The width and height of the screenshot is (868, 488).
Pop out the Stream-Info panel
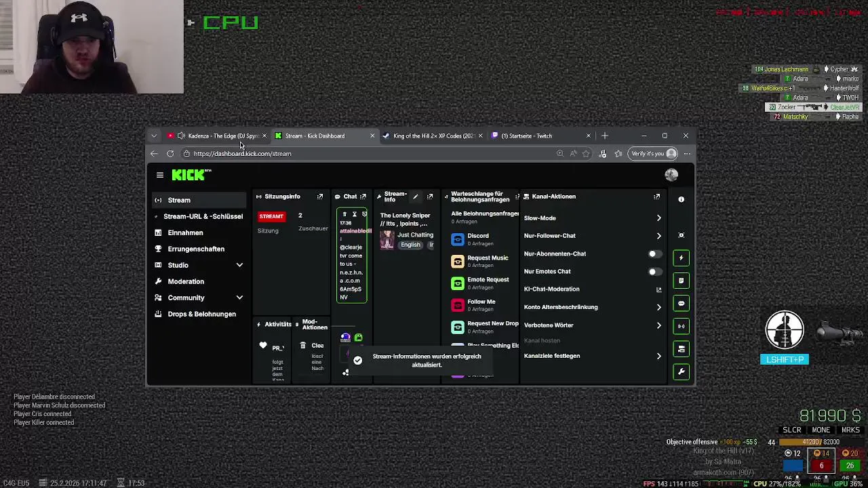click(430, 197)
